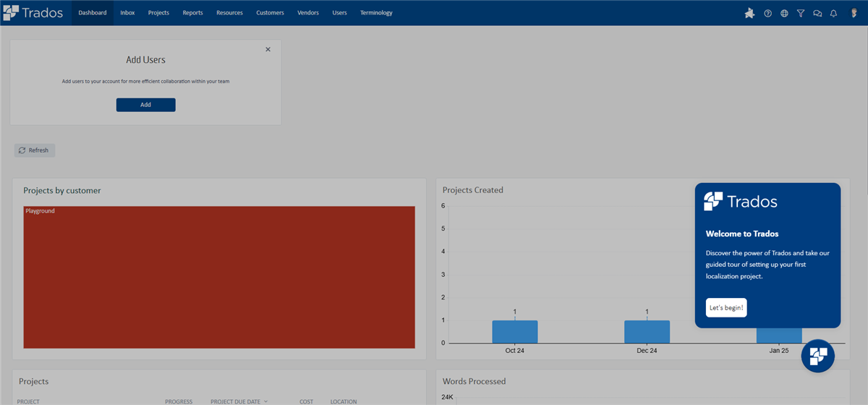Open the Users tab
Screen dimensions: 868x405
click(339, 13)
